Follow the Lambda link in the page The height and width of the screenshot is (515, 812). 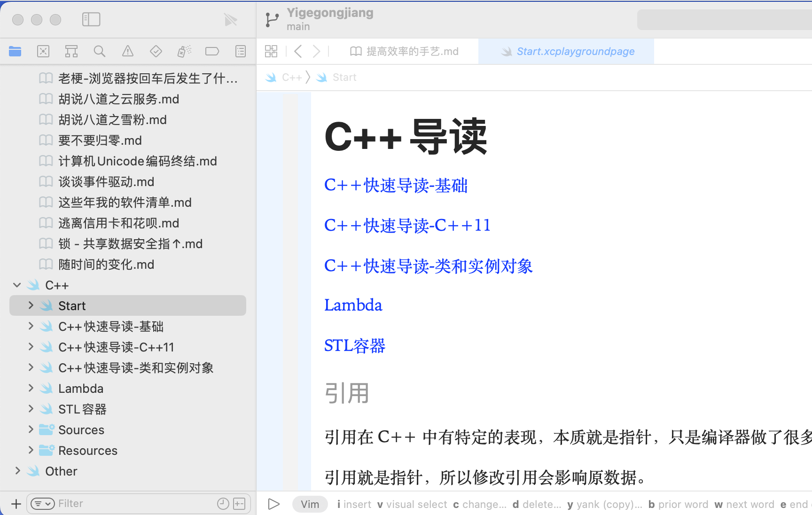tap(353, 305)
